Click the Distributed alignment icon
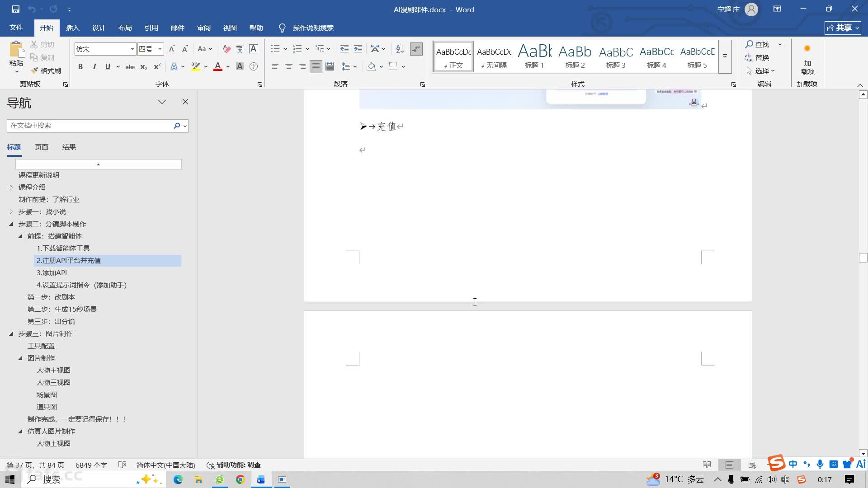Screen dimensions: 868x488 [330, 66]
